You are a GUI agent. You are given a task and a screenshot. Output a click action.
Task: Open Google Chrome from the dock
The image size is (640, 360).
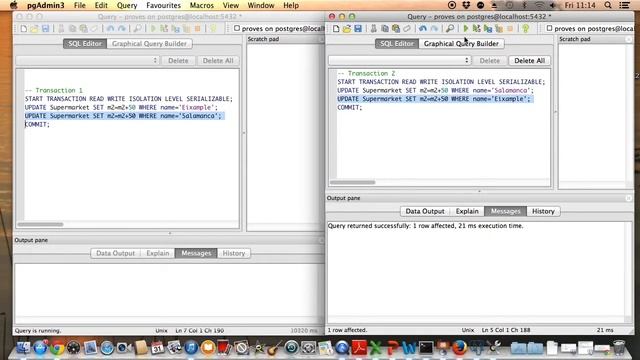tap(57, 348)
